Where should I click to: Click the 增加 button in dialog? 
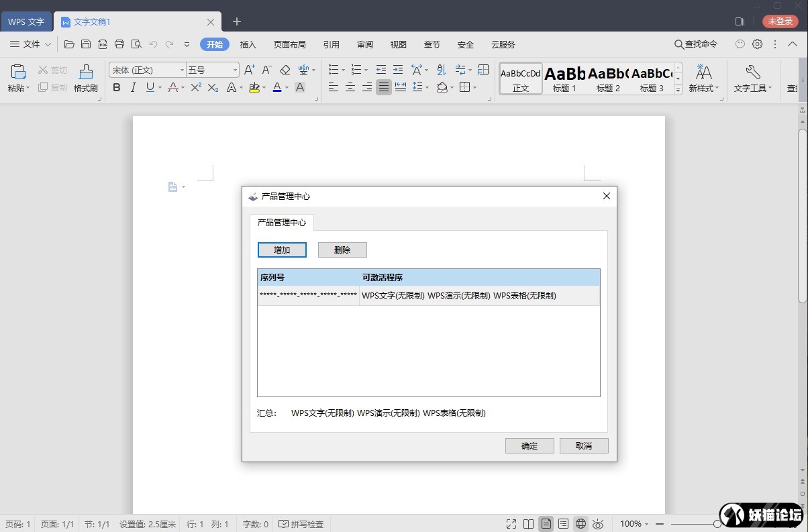tap(282, 250)
